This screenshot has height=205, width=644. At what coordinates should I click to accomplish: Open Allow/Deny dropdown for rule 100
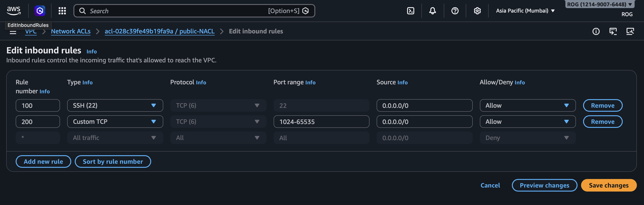pyautogui.click(x=527, y=105)
